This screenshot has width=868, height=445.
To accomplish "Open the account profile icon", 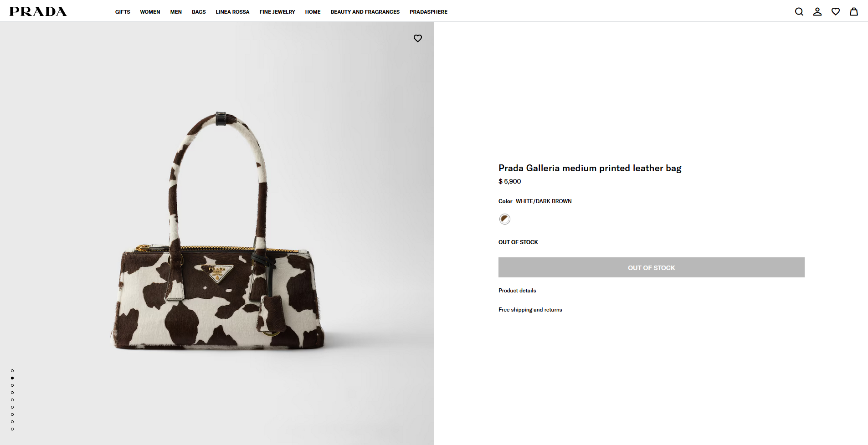I will pyautogui.click(x=817, y=12).
